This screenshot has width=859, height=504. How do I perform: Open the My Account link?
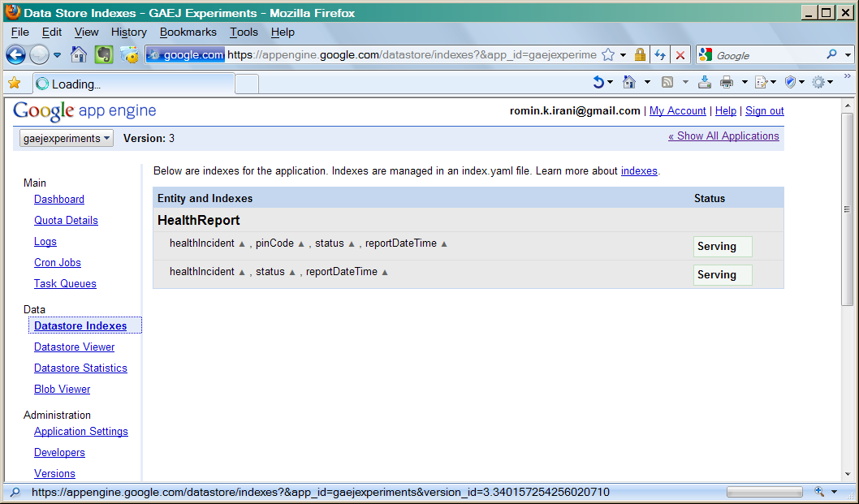(678, 110)
